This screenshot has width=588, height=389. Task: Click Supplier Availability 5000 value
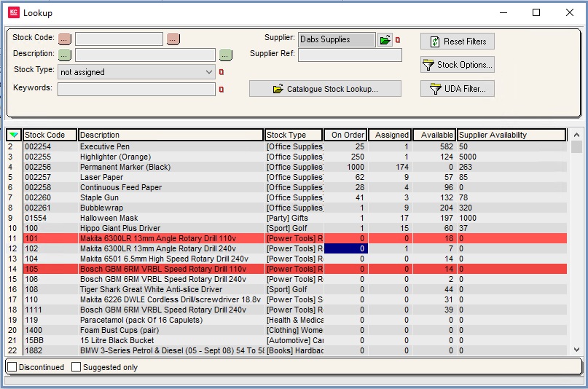tap(468, 157)
